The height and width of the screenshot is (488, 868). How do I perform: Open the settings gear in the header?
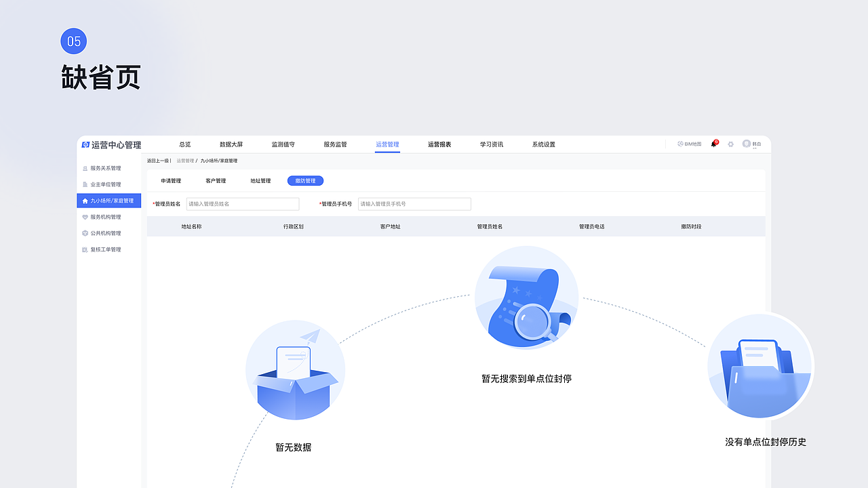click(731, 144)
